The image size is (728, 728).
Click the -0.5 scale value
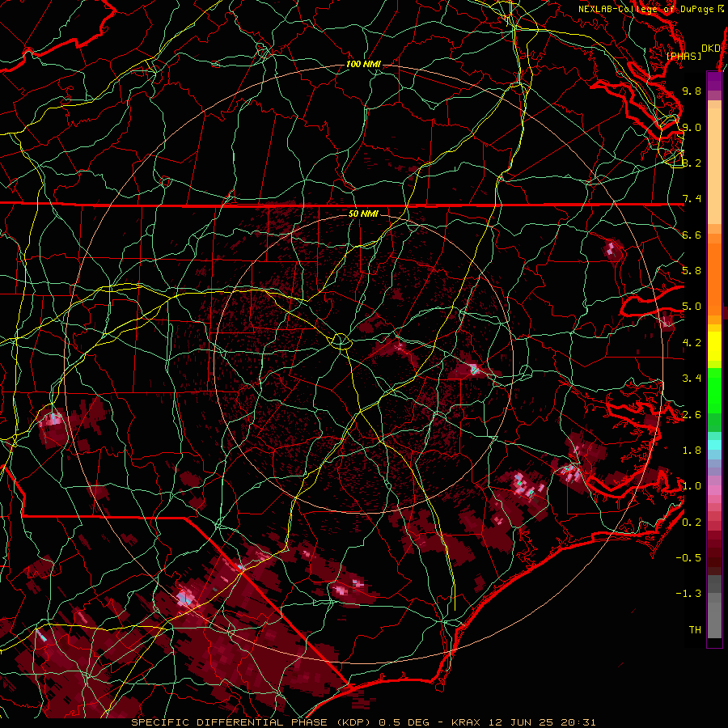[688, 558]
